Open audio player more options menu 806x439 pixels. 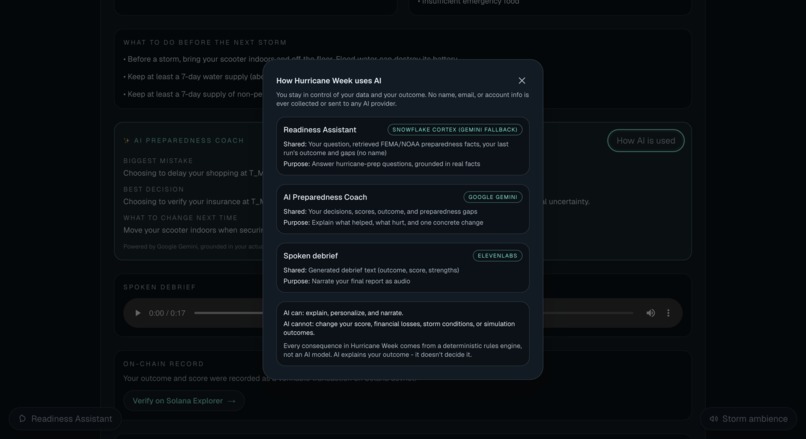pyautogui.click(x=668, y=313)
